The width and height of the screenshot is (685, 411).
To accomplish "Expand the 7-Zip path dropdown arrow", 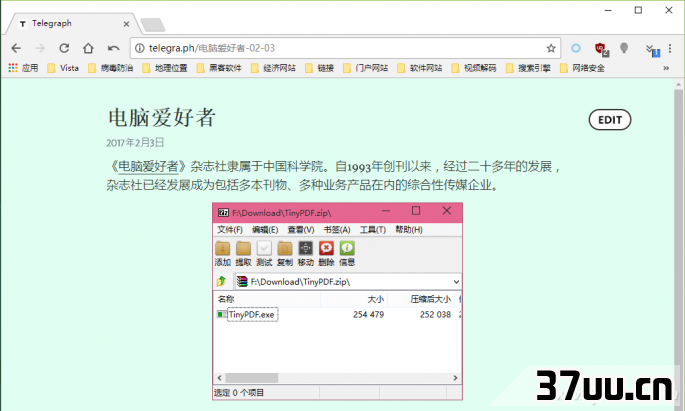I will 456,282.
